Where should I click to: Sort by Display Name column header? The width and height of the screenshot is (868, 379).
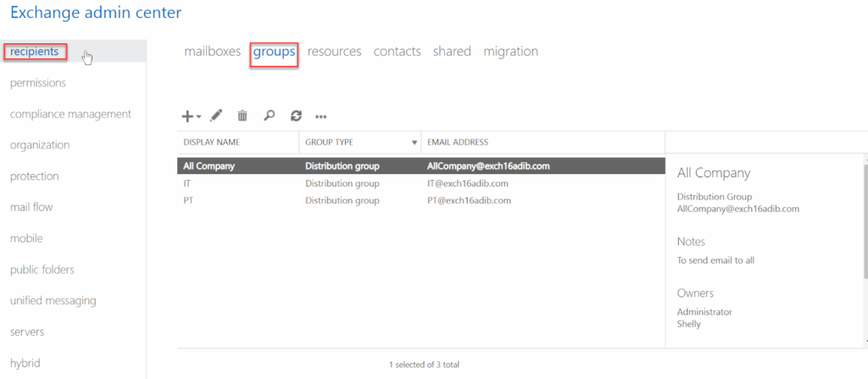pos(212,142)
